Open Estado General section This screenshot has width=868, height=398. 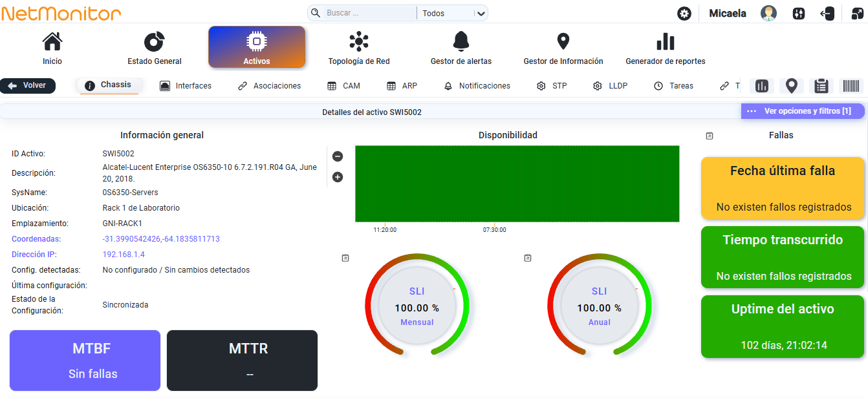point(155,48)
